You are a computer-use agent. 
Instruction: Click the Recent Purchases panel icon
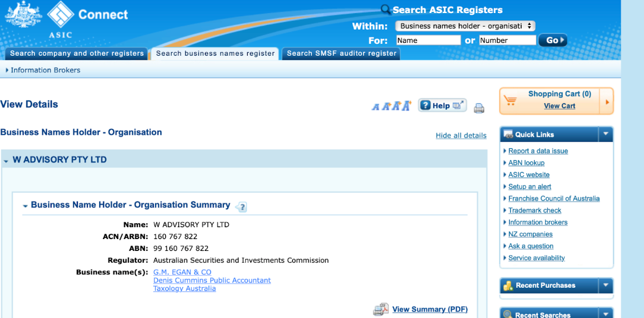click(508, 285)
